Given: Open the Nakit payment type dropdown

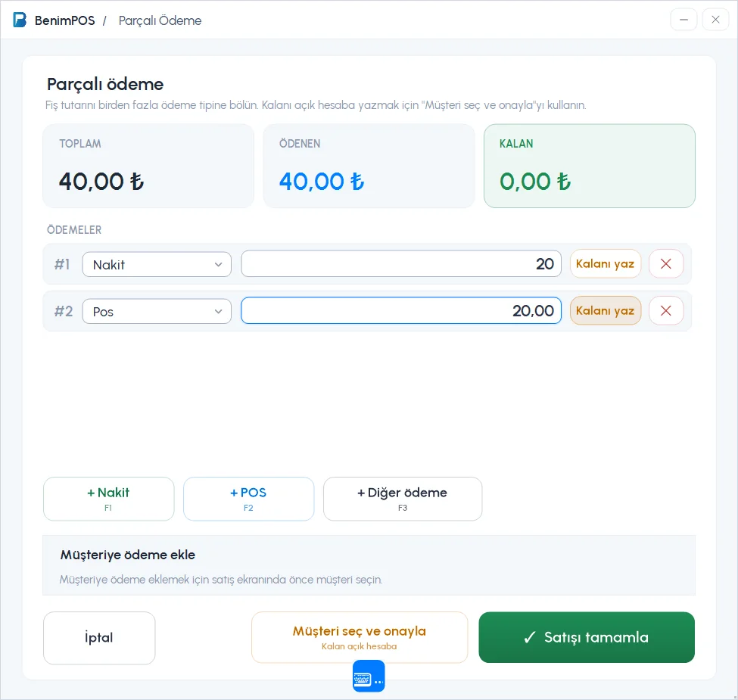Looking at the screenshot, I should pyautogui.click(x=157, y=264).
